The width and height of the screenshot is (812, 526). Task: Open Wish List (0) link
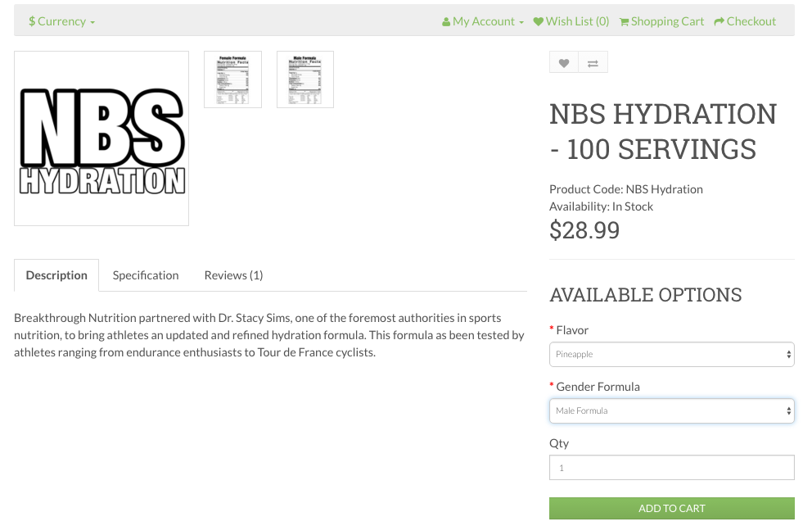[571, 21]
